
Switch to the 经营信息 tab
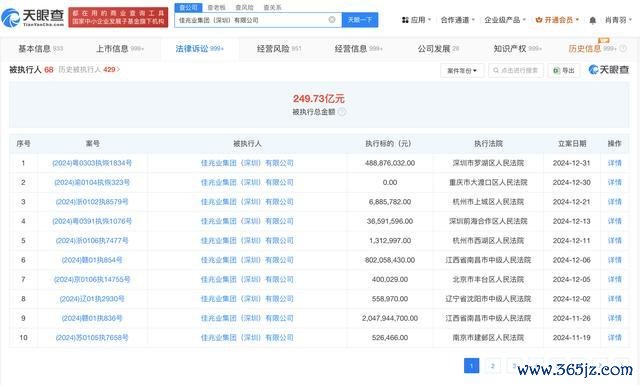[x=358, y=49]
